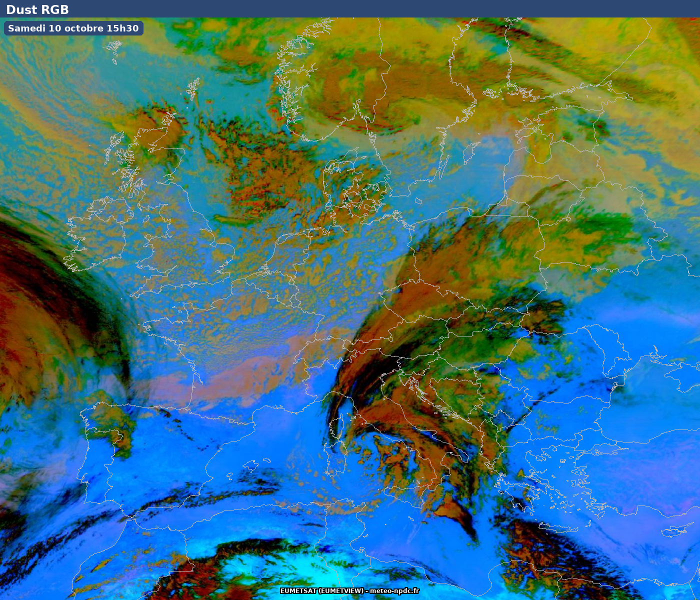Select the "Samedi 10 octobre 15h30" date label
Screen dimensions: 700x600
pyautogui.click(x=73, y=28)
